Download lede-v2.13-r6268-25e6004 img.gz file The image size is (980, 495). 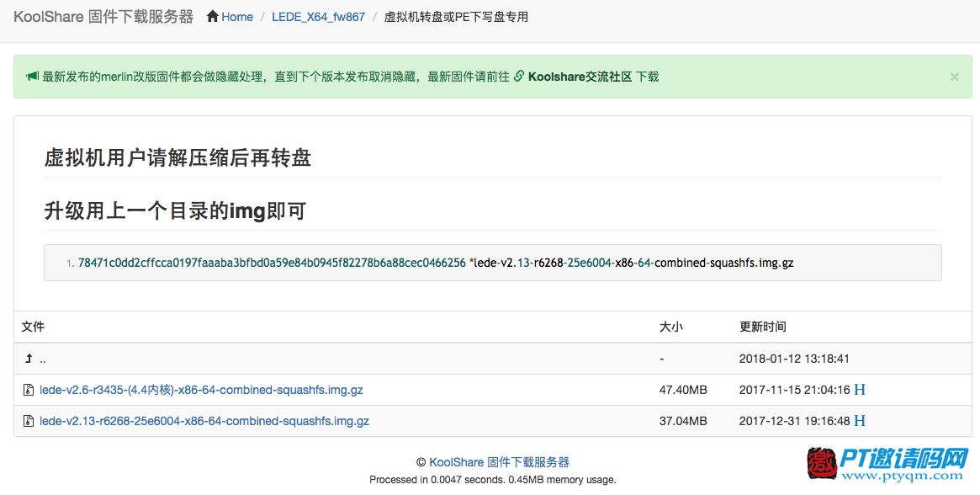point(204,421)
